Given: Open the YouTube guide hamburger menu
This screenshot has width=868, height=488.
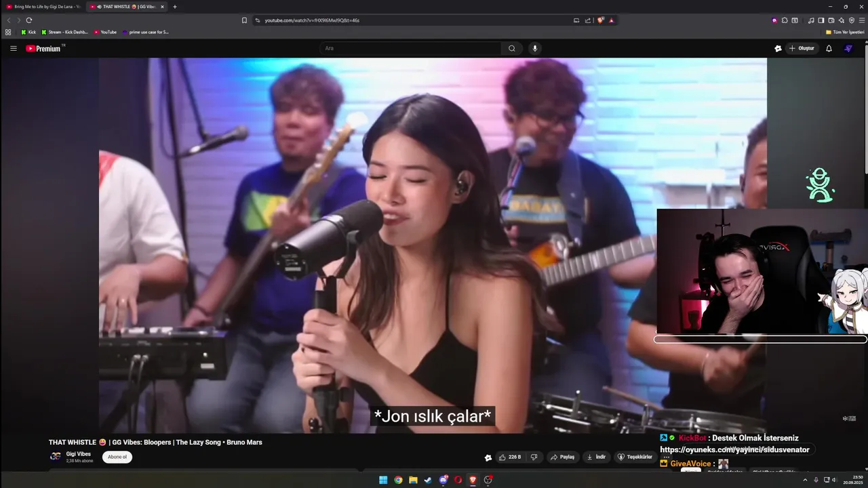Looking at the screenshot, I should click(x=13, y=48).
